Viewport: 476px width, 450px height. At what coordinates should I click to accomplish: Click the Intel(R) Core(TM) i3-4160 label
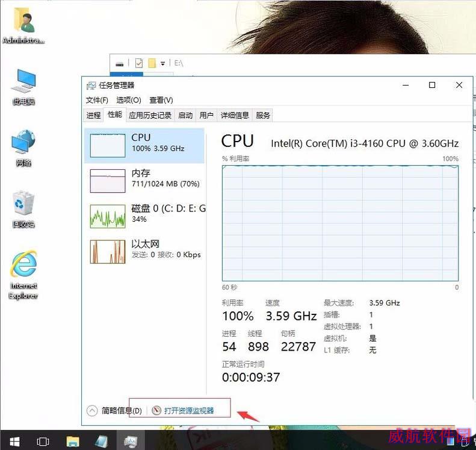point(365,143)
